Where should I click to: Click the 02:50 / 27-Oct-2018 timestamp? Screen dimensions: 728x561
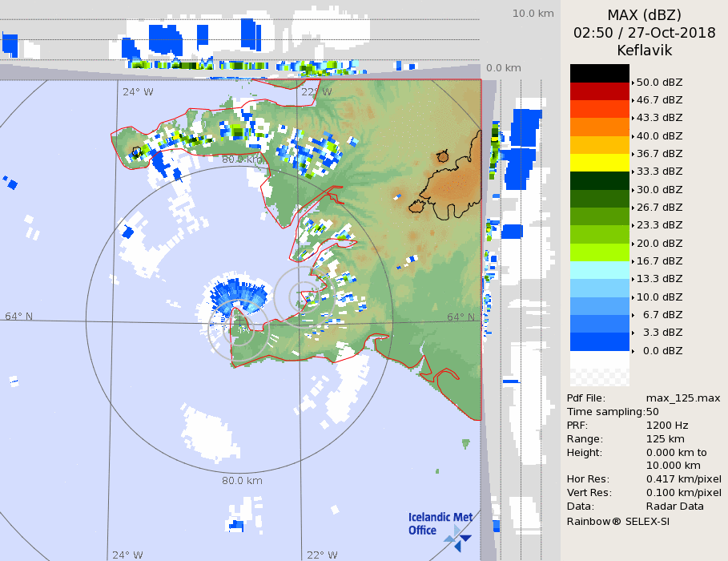644,33
